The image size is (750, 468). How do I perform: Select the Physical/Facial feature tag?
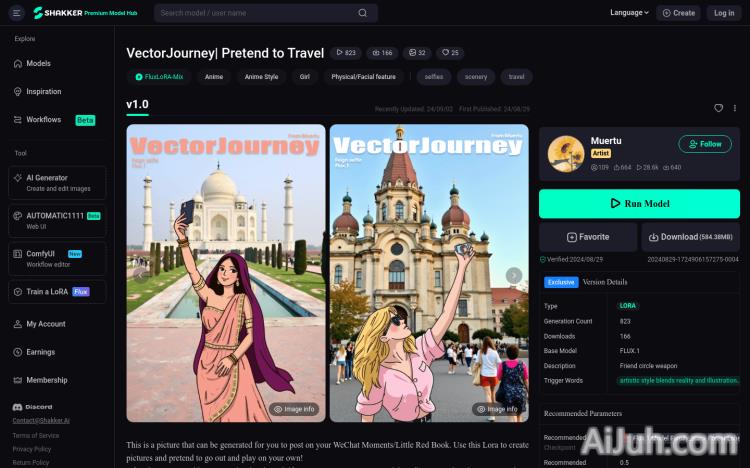click(364, 77)
